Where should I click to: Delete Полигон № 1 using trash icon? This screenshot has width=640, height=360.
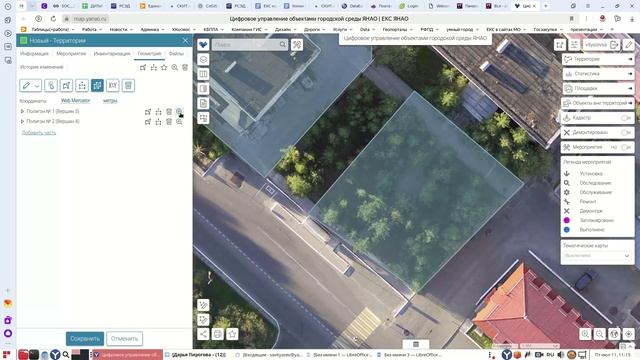[169, 111]
